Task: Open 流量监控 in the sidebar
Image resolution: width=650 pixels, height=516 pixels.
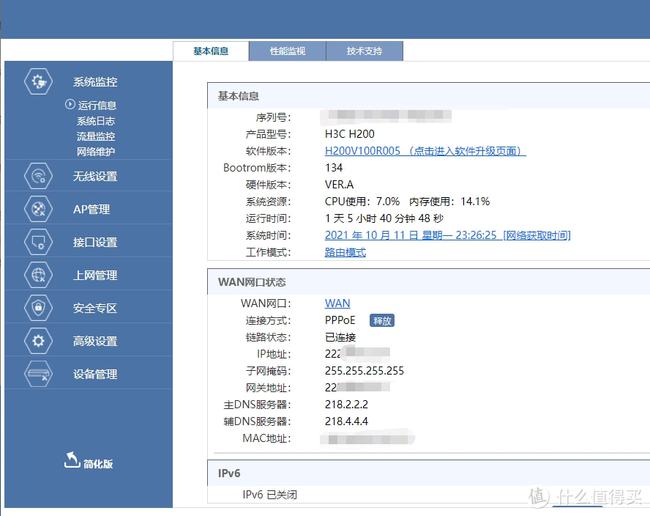Action: click(96, 136)
